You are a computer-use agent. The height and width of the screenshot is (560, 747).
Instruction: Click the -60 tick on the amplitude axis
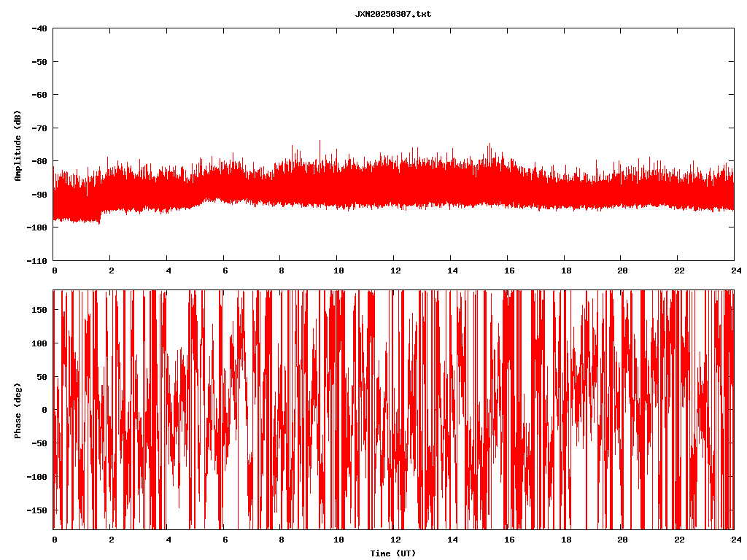pos(39,95)
